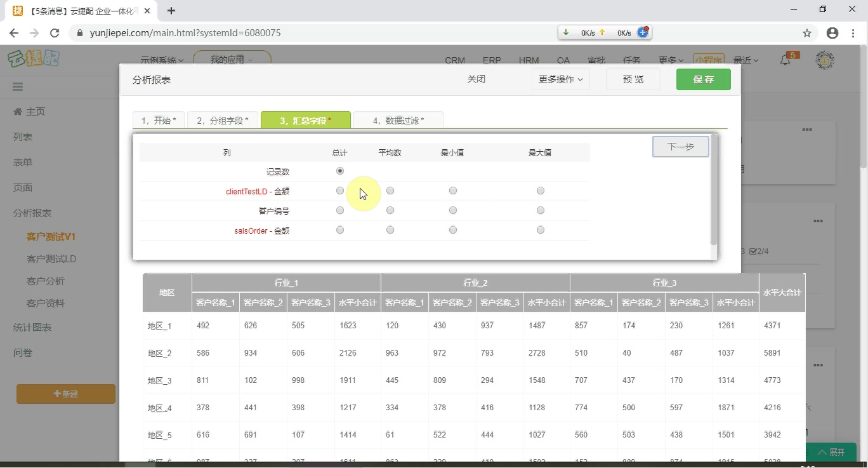Expand the 最近 dropdown
This screenshot has width=868, height=468.
click(746, 60)
